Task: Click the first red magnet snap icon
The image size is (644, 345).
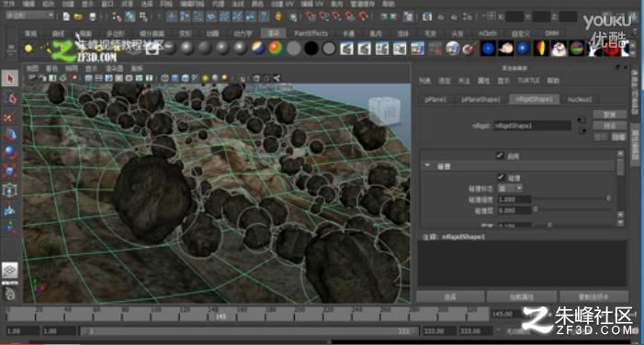Action: [x=311, y=17]
